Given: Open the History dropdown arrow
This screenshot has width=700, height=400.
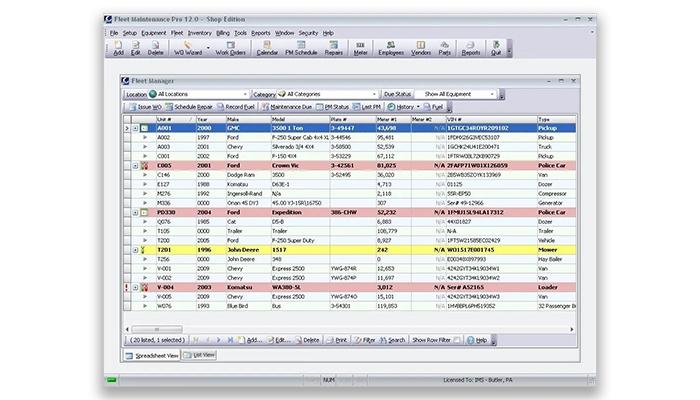Looking at the screenshot, I should click(x=418, y=107).
